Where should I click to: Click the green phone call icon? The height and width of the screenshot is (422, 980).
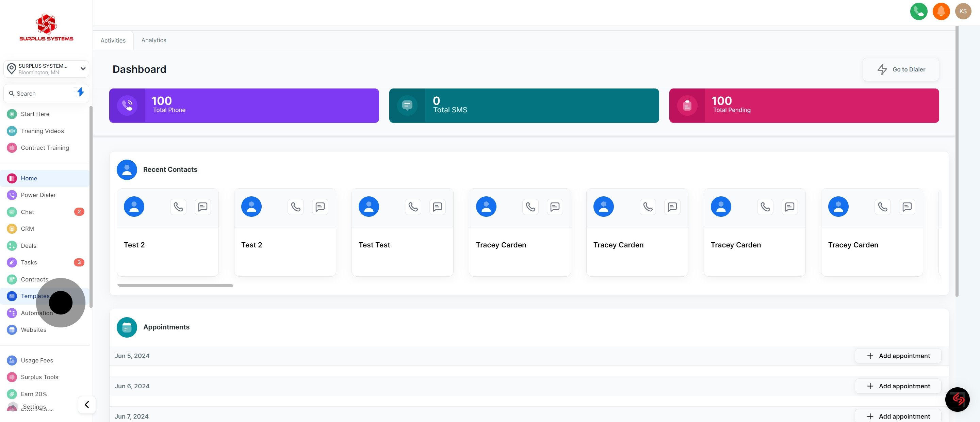coord(918,12)
